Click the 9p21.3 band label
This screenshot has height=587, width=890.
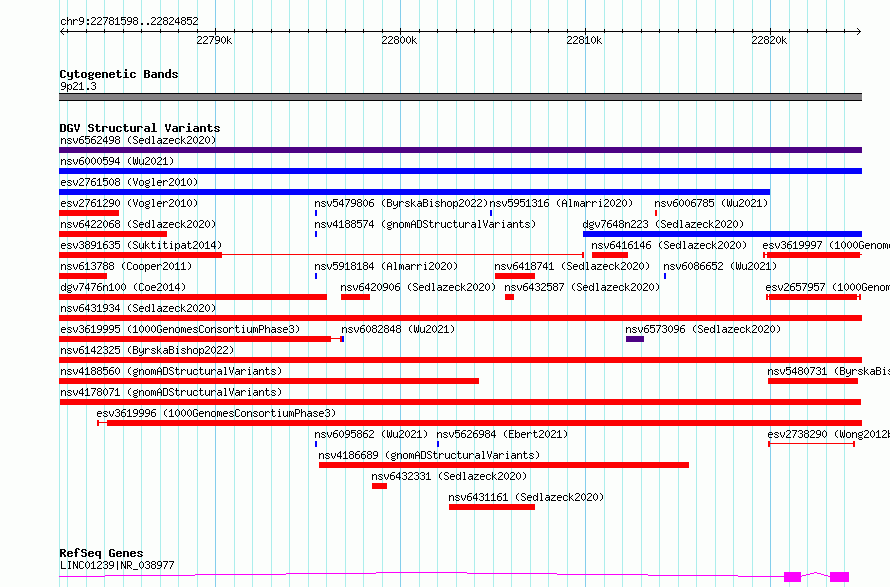[78, 86]
